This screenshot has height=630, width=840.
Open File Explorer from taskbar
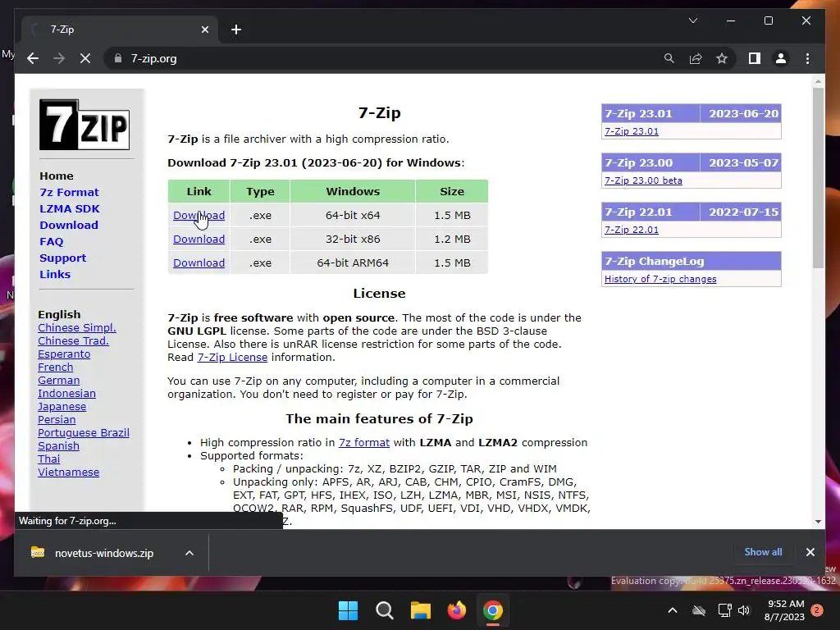tap(421, 610)
